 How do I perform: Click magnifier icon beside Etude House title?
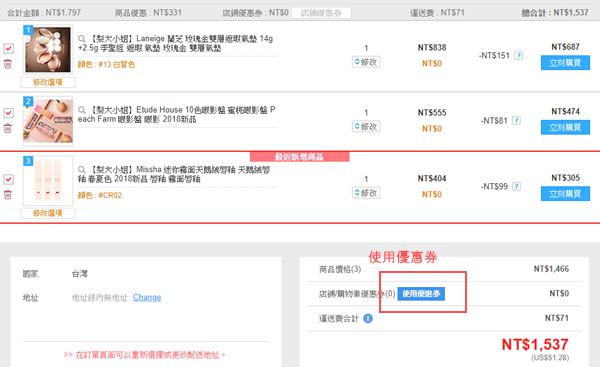click(82, 110)
